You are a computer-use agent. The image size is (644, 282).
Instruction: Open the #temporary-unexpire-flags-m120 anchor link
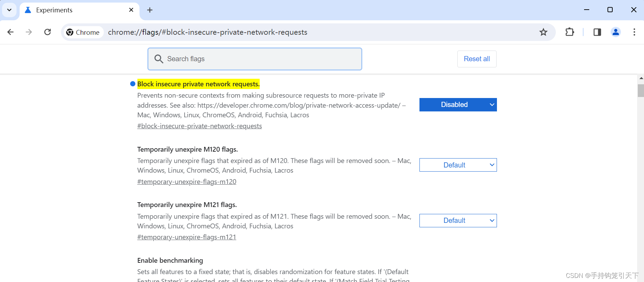[x=187, y=182]
